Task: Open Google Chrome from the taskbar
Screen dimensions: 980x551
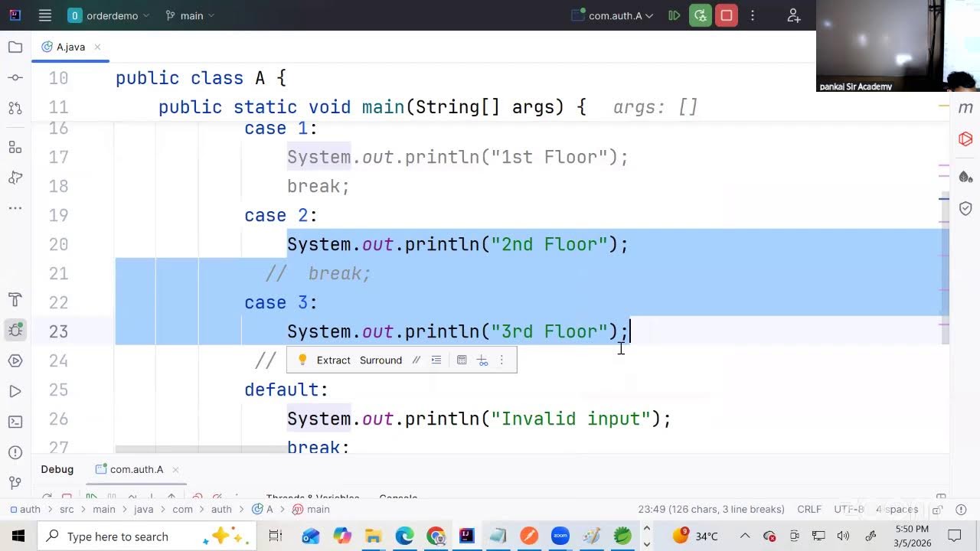Action: click(x=436, y=536)
